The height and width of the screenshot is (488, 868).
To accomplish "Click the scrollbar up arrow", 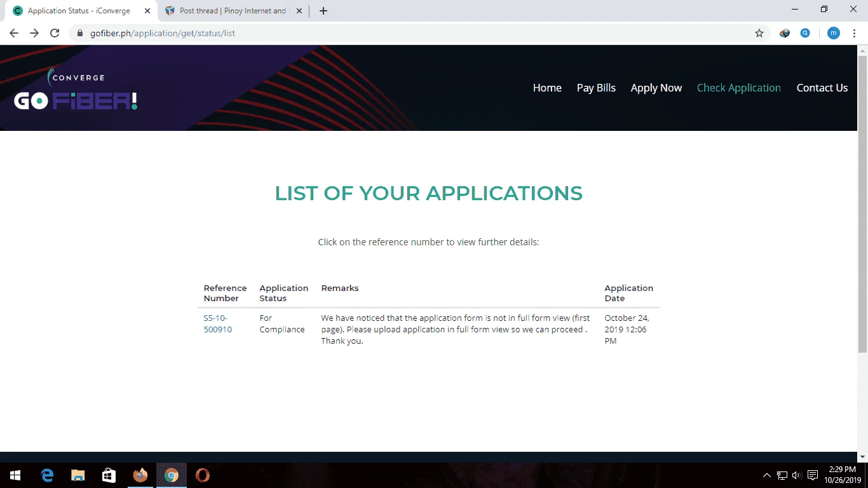I will (x=862, y=50).
